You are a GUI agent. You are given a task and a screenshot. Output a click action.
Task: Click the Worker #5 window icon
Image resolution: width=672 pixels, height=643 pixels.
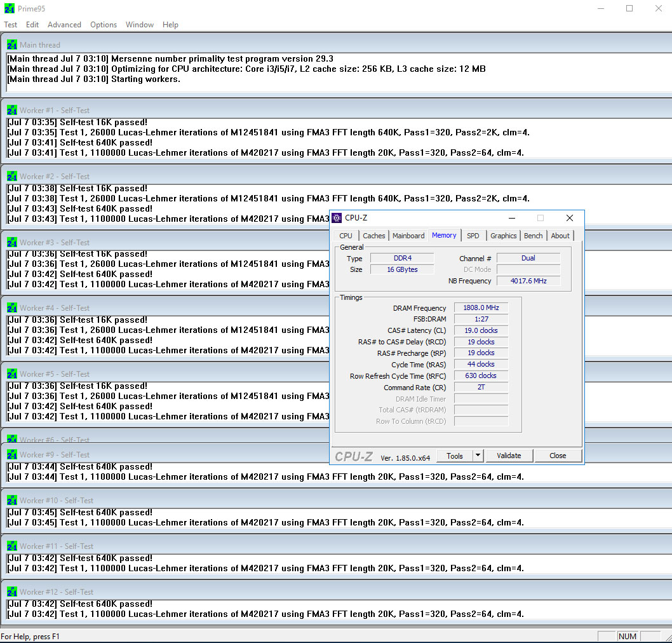click(12, 374)
